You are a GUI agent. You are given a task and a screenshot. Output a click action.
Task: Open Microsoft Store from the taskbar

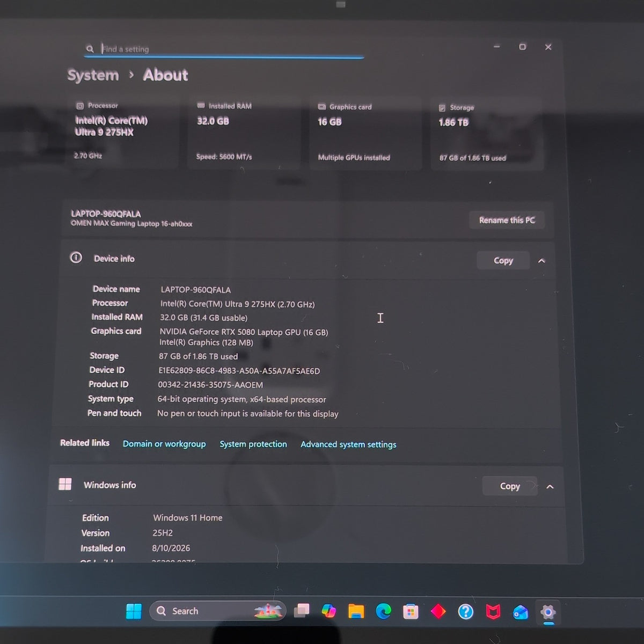coord(411,611)
